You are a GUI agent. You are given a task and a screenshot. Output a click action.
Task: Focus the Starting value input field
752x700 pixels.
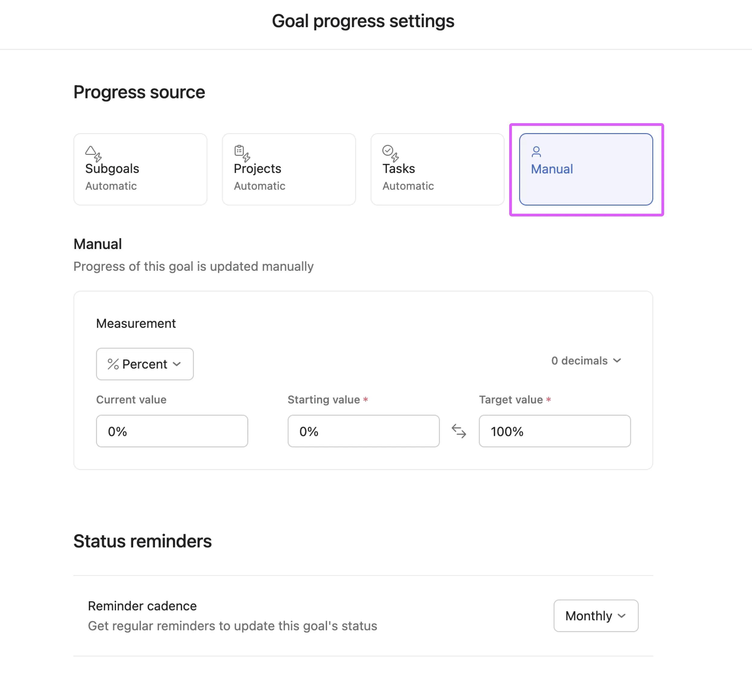pyautogui.click(x=363, y=431)
